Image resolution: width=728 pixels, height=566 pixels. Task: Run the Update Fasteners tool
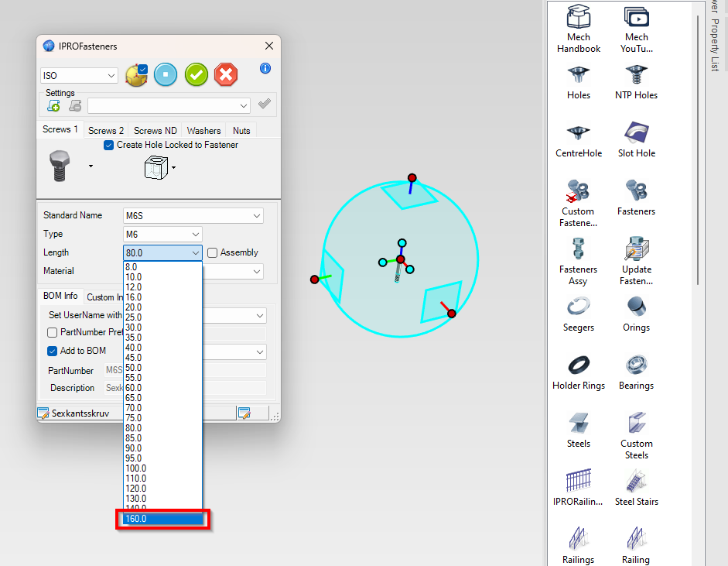[x=636, y=262]
